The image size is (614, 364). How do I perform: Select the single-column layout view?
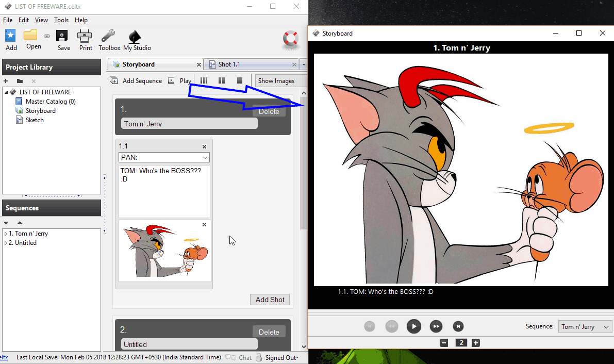tap(240, 80)
